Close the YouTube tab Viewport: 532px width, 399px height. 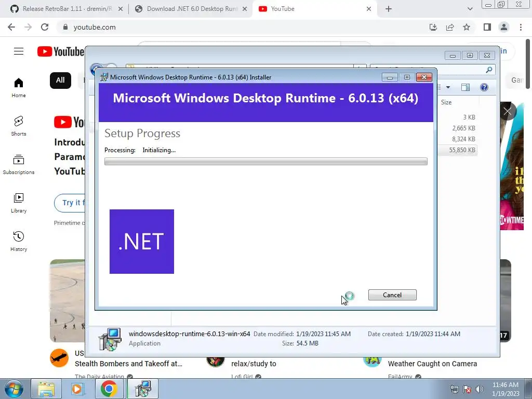369,9
